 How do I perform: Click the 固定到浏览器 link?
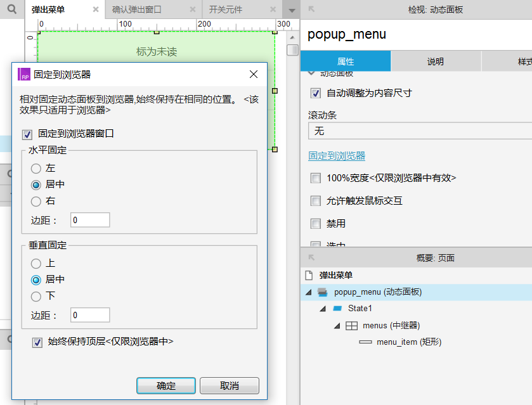click(337, 156)
